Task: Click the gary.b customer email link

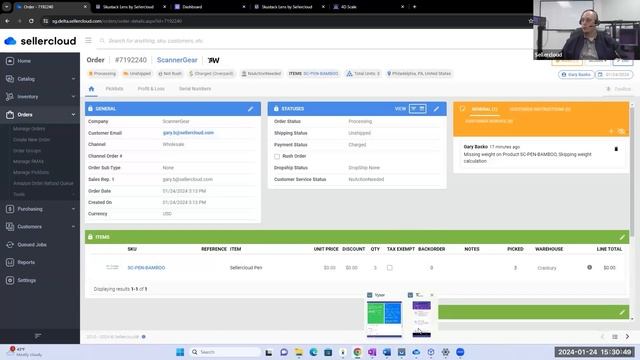Action: [x=188, y=133]
